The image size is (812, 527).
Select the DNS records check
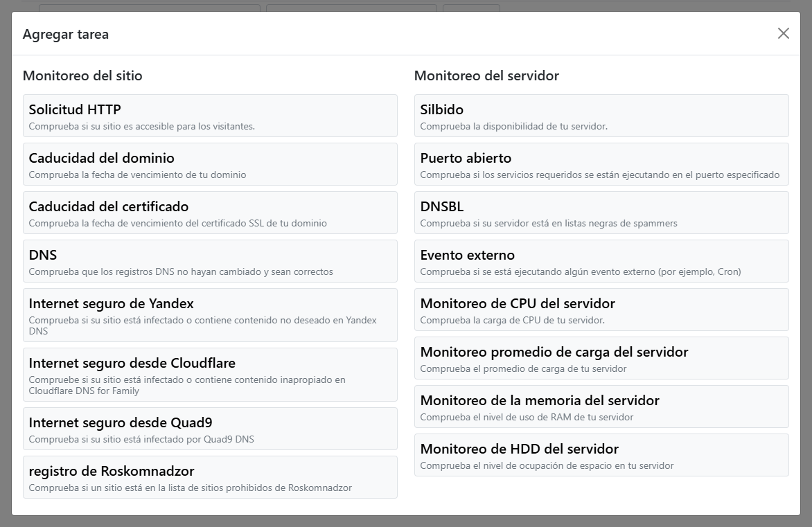click(210, 261)
